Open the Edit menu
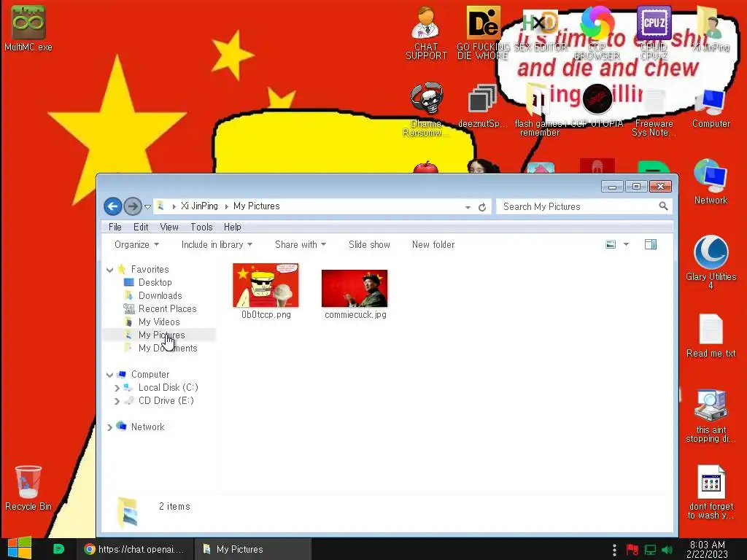The image size is (747, 560). tap(141, 227)
